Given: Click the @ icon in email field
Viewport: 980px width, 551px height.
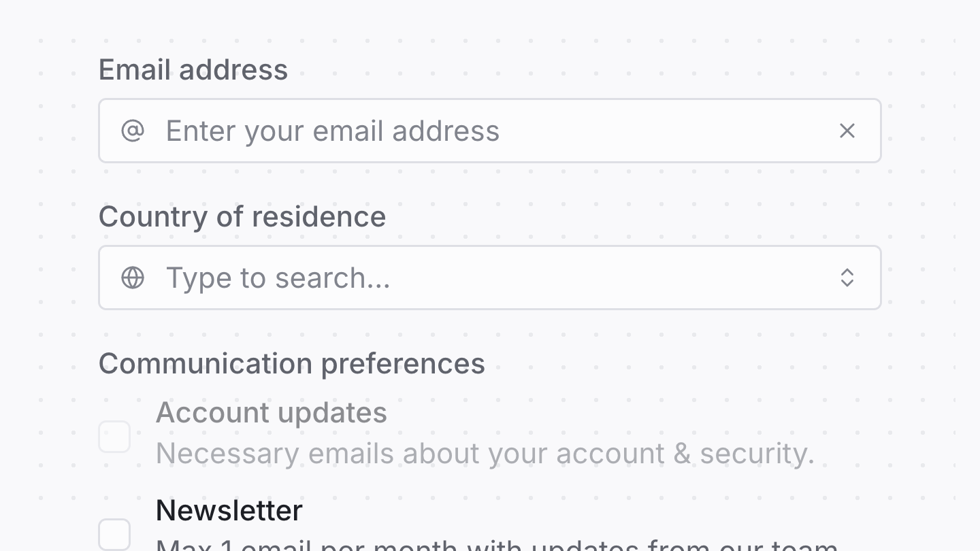Looking at the screenshot, I should 133,131.
